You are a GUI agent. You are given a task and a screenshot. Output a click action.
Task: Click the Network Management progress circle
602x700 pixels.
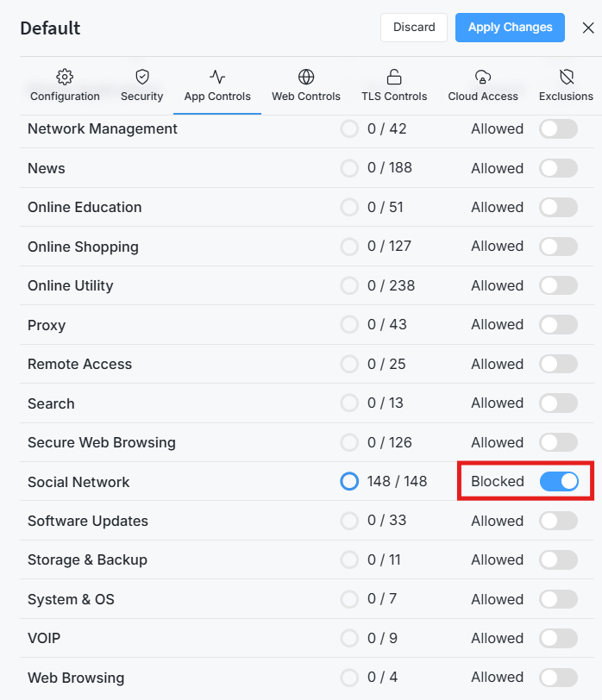click(349, 129)
